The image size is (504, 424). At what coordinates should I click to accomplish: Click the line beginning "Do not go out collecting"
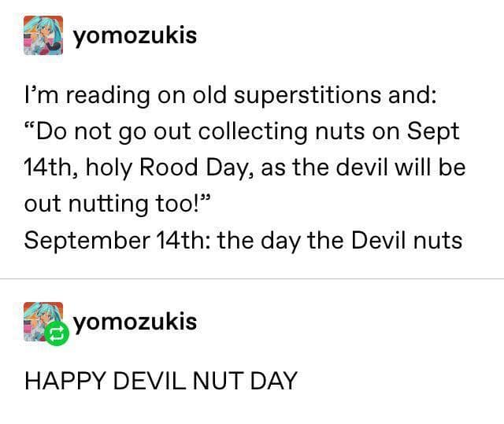242,131
